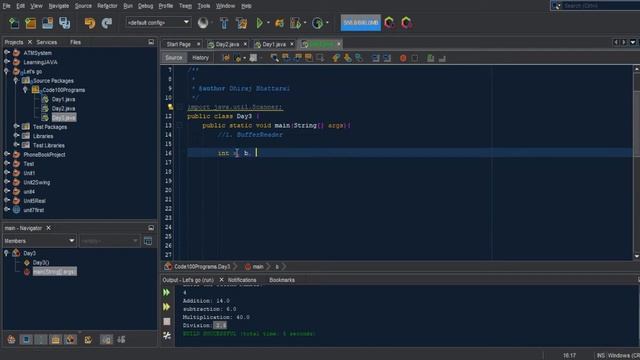Click the Undo toolbar icon

pos(89,23)
